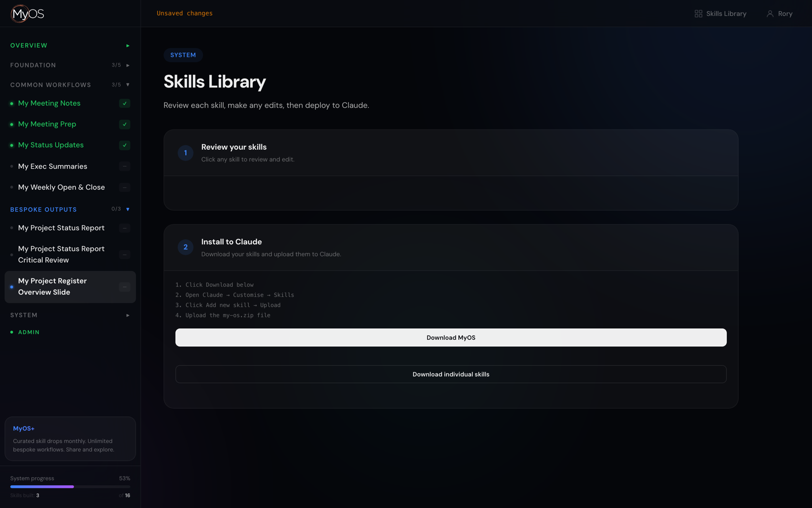This screenshot has width=812, height=508.
Task: Collapse the Common Workflows section arrow
Action: pyautogui.click(x=128, y=85)
